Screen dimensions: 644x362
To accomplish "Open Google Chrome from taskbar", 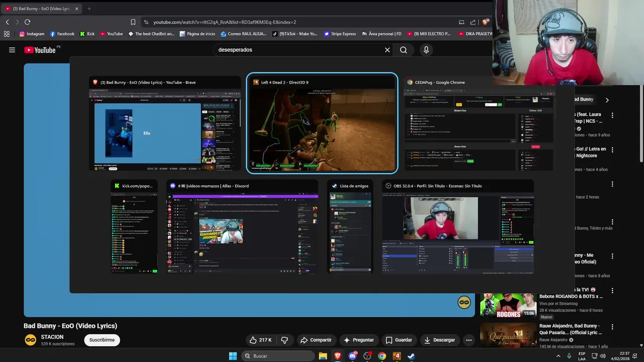I will [382, 356].
